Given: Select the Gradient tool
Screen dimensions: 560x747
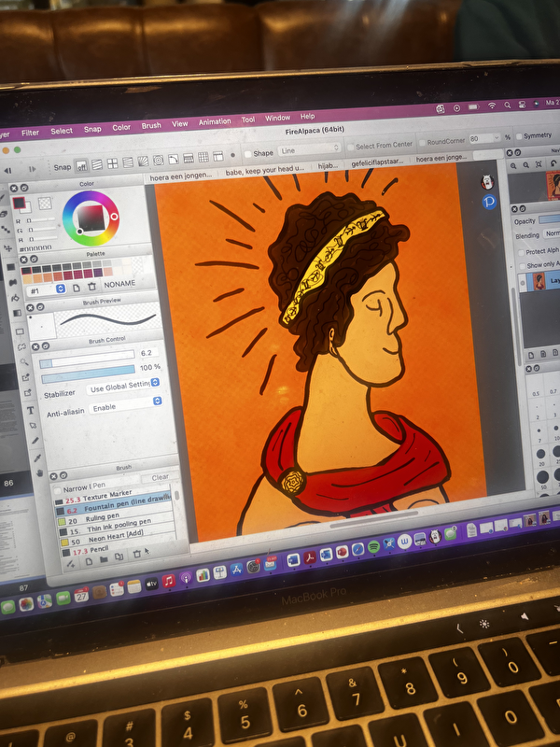Looking at the screenshot, I should coord(17,314).
